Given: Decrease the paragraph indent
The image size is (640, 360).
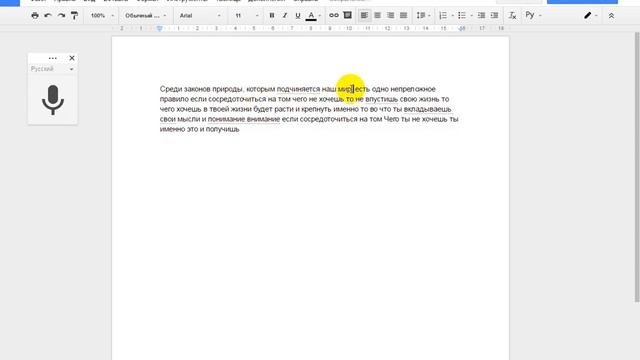Looking at the screenshot, I should (x=481, y=16).
